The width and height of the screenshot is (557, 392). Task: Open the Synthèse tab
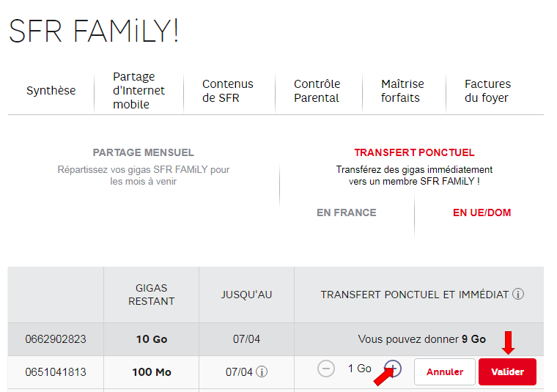point(51,91)
